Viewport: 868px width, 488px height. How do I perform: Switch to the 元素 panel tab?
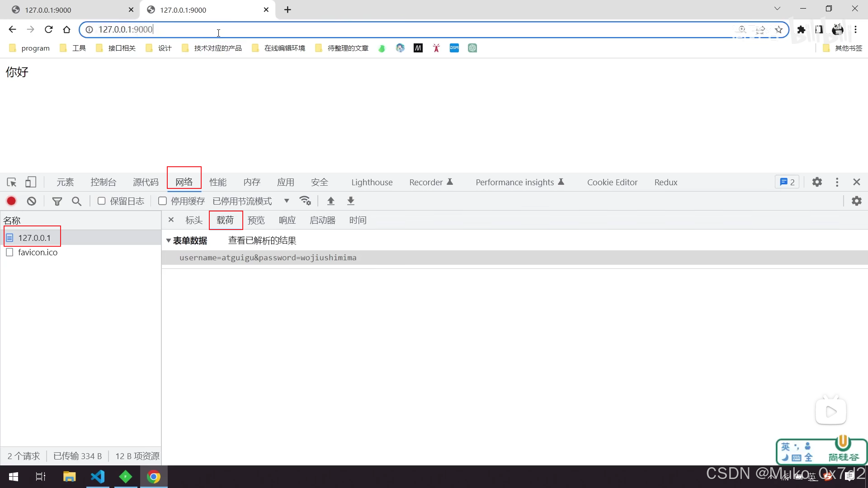65,182
